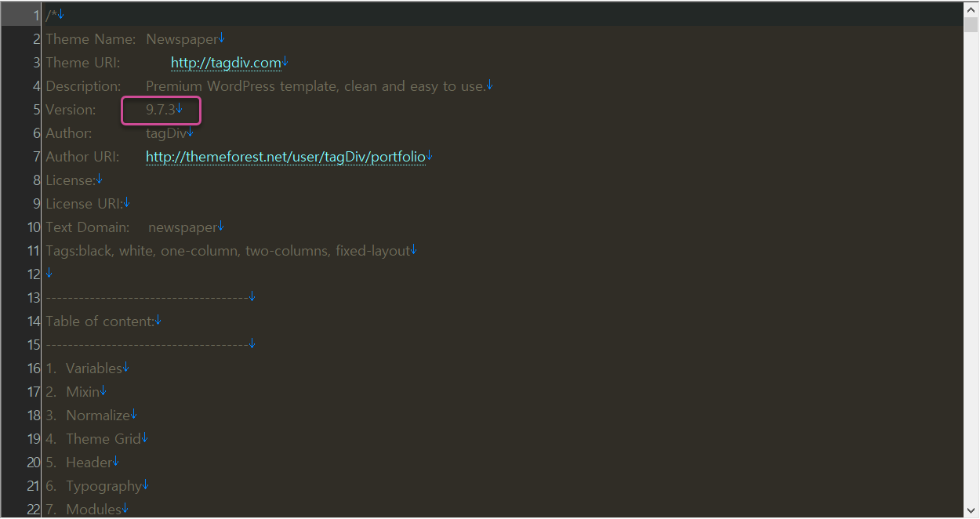Image resolution: width=980 pixels, height=519 pixels.
Task: Click the 'Author:' label on line 6
Action: coord(69,133)
